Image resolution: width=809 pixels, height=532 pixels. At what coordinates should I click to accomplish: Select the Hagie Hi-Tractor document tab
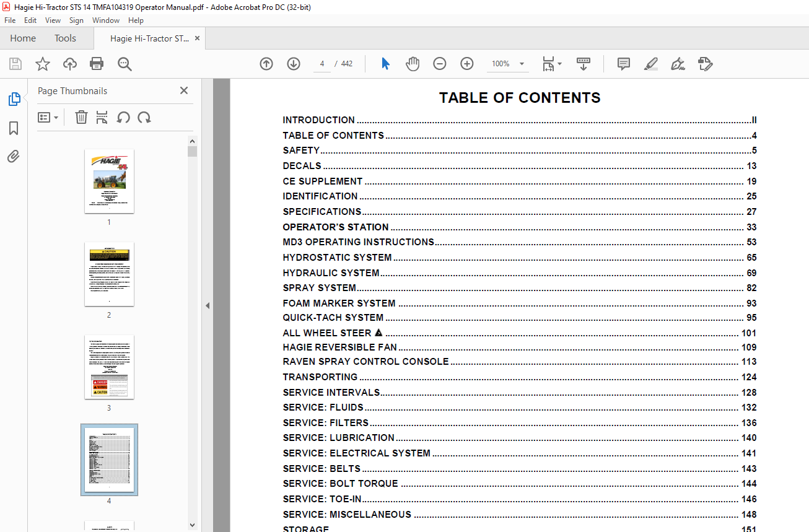click(149, 38)
